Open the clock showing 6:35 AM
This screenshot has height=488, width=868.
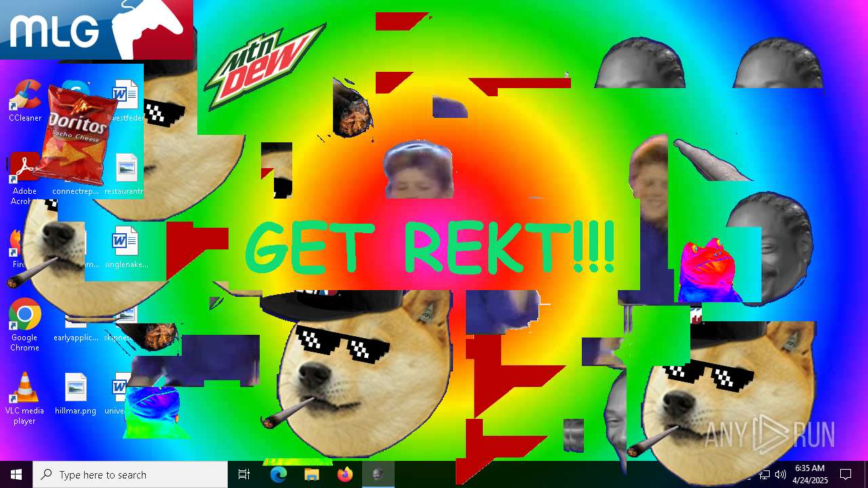[x=810, y=474]
